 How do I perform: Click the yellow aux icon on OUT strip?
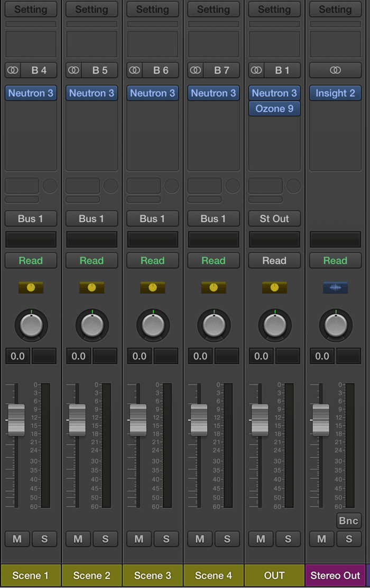click(x=274, y=287)
